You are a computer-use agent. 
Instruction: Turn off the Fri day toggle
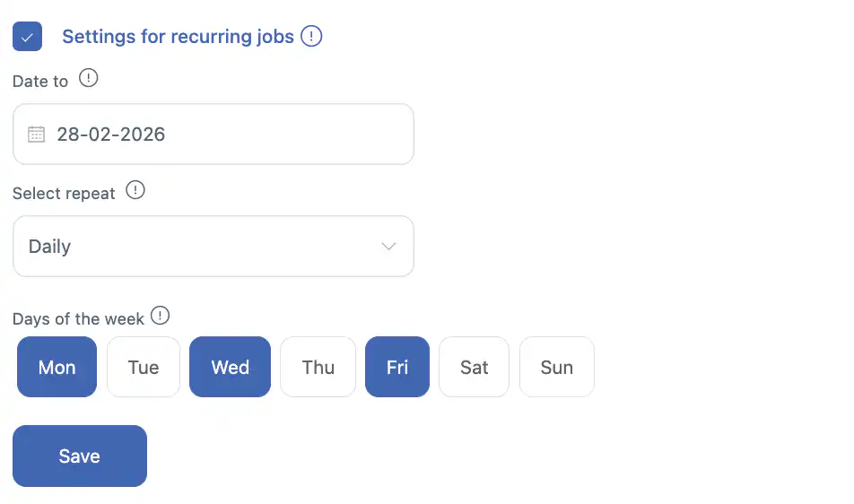(396, 367)
